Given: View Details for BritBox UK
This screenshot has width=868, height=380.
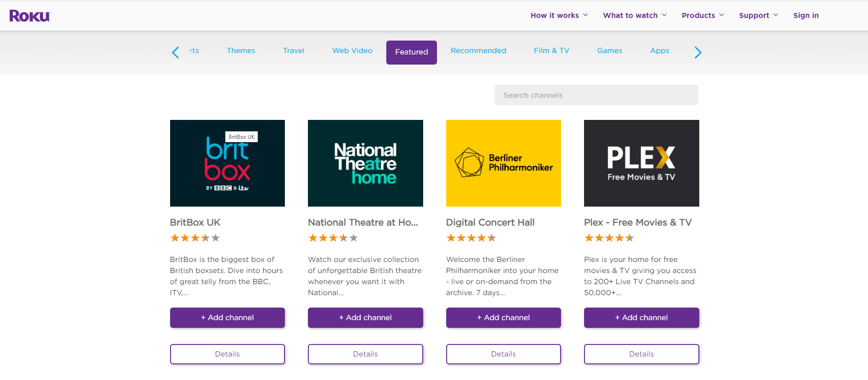Looking at the screenshot, I should 227,354.
